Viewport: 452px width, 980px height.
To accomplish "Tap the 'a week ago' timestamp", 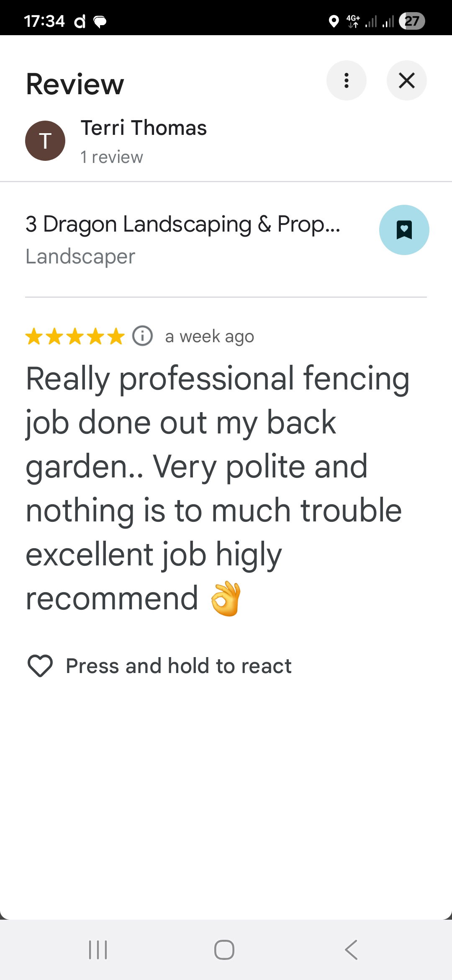I will (209, 336).
